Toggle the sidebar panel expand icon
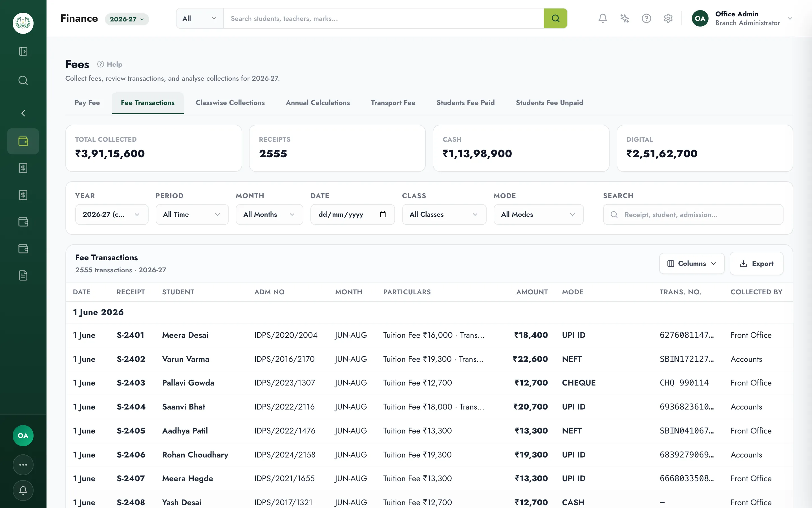The image size is (812, 508). click(x=23, y=51)
